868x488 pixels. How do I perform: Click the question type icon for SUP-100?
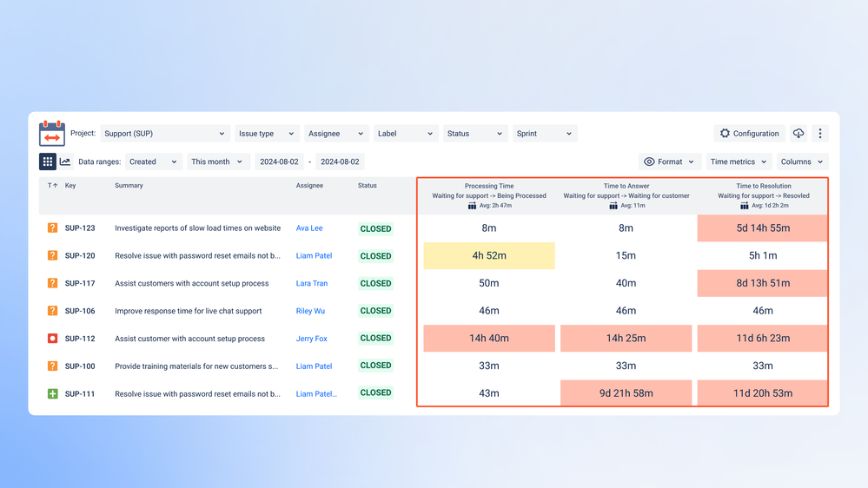pyautogui.click(x=53, y=366)
